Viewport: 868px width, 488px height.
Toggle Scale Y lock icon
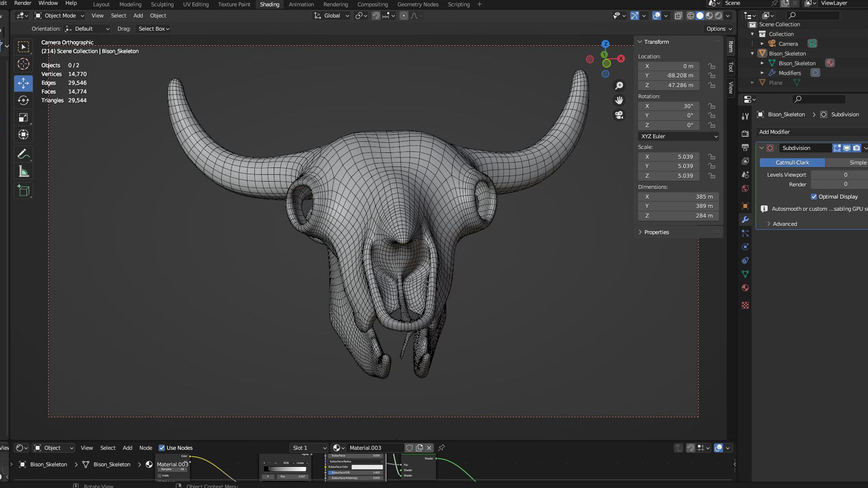[712, 166]
